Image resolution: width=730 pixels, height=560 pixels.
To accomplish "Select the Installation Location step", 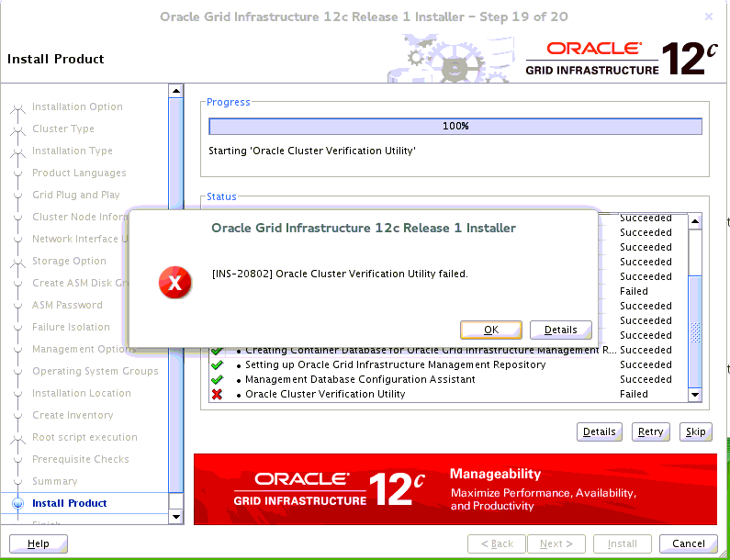I will pos(82,393).
